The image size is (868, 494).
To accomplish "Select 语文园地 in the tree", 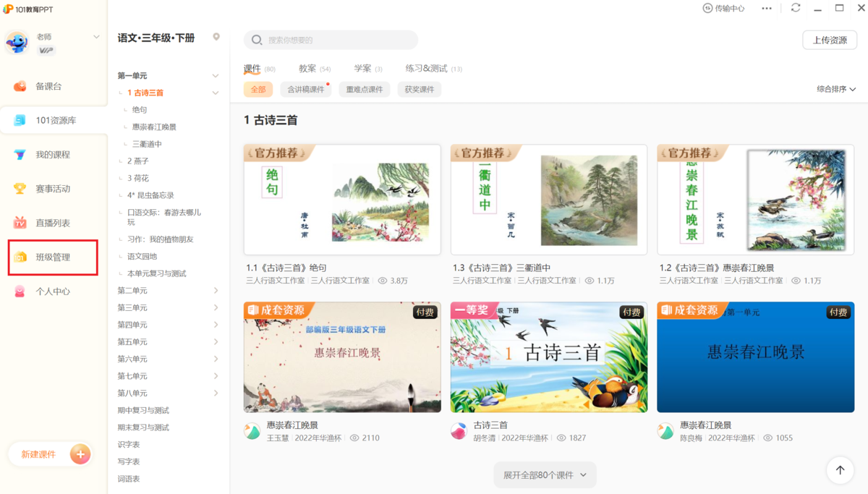I will (x=142, y=256).
